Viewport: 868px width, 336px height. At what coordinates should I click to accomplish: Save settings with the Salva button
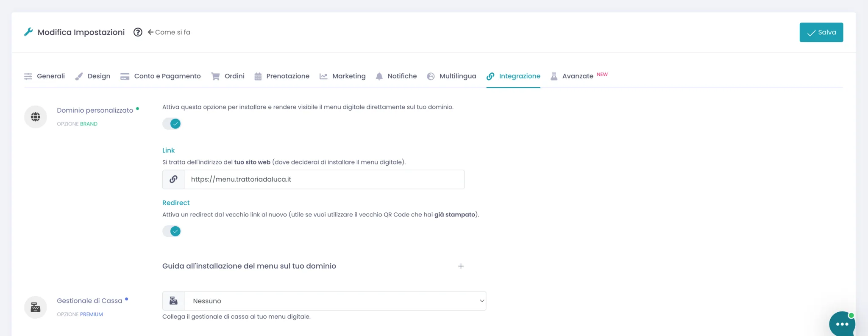coord(821,32)
